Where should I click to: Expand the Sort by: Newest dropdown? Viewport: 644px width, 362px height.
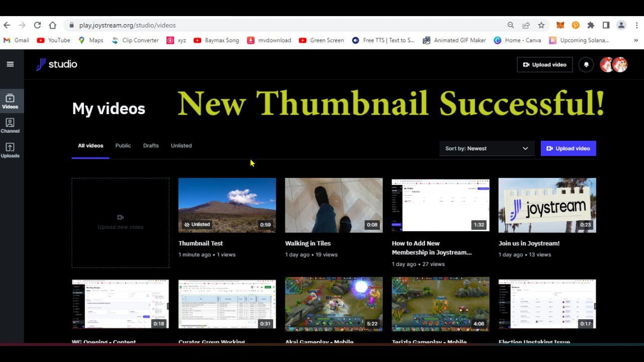coord(487,148)
